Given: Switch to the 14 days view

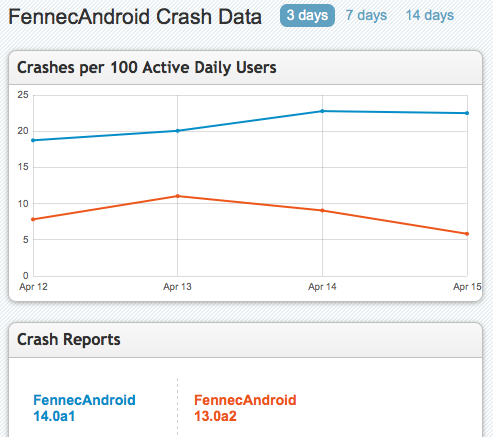Looking at the screenshot, I should (430, 15).
